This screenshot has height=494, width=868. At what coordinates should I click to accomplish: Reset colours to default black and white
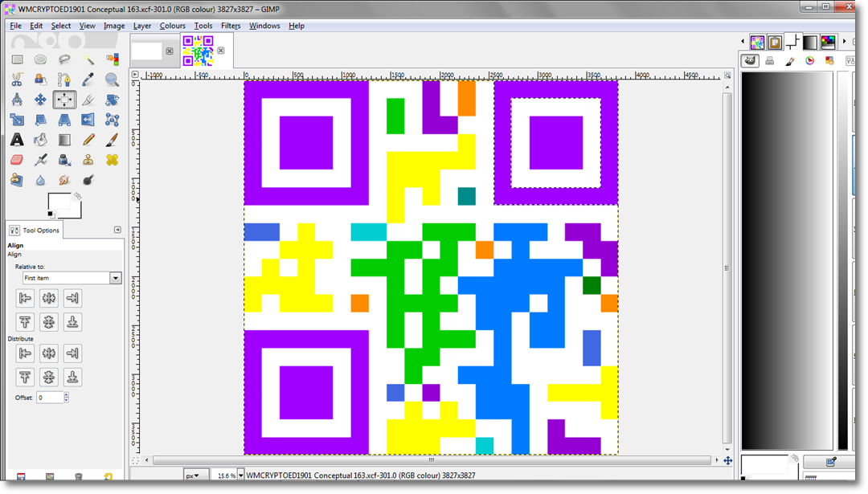(51, 214)
